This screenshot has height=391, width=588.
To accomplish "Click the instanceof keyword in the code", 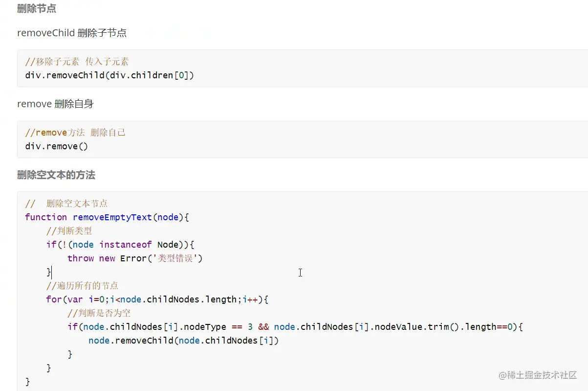I will (126, 244).
